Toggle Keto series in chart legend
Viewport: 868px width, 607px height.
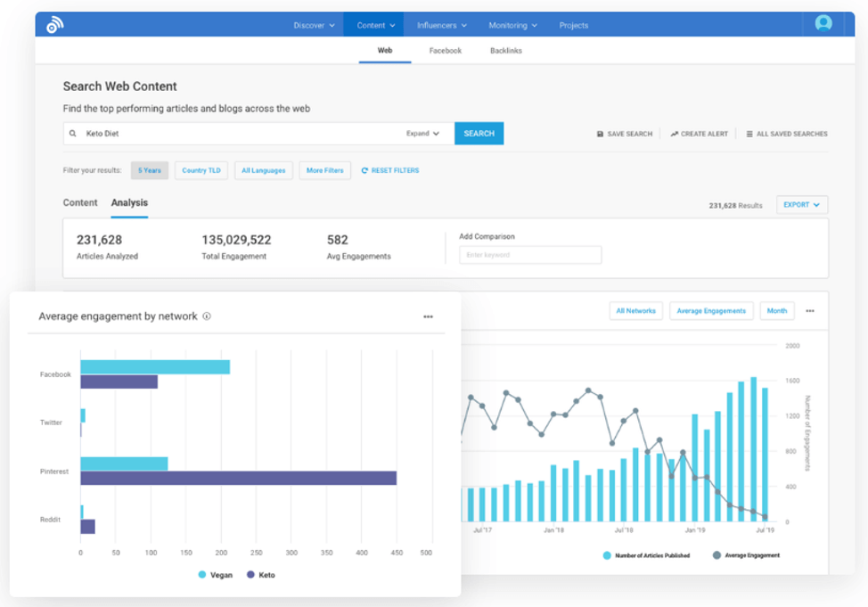click(x=261, y=575)
